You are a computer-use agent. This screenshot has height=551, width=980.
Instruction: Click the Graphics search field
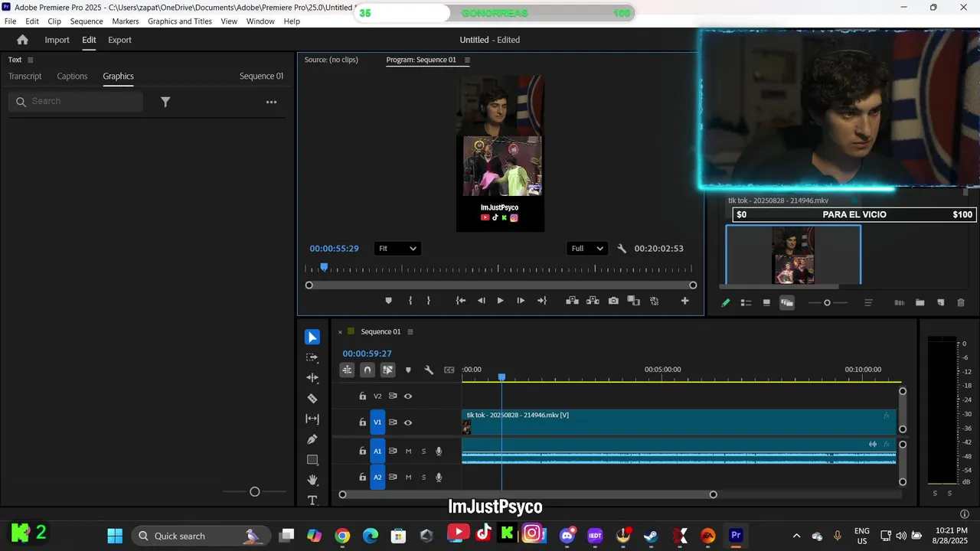(x=76, y=102)
